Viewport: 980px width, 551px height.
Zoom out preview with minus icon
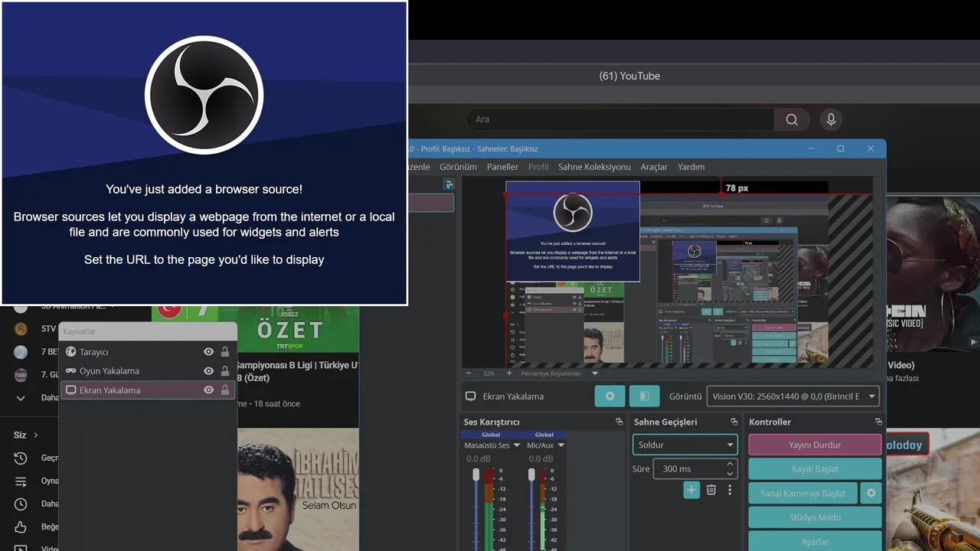click(469, 373)
